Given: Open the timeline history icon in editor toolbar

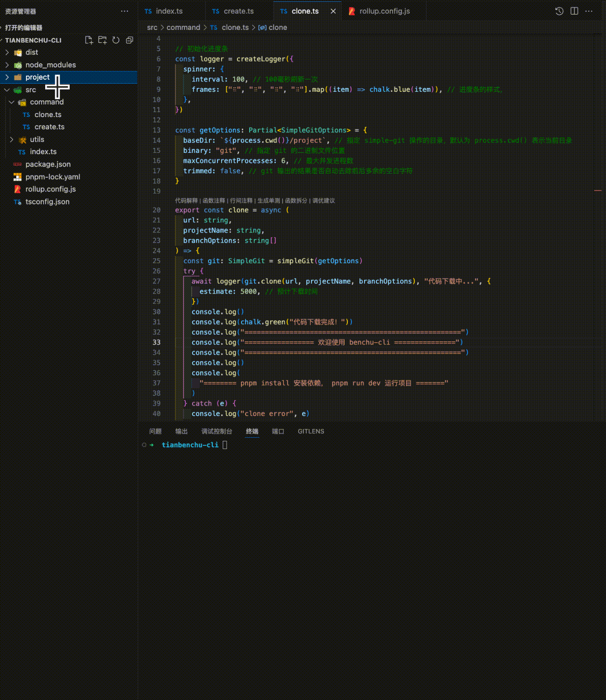Looking at the screenshot, I should [559, 11].
